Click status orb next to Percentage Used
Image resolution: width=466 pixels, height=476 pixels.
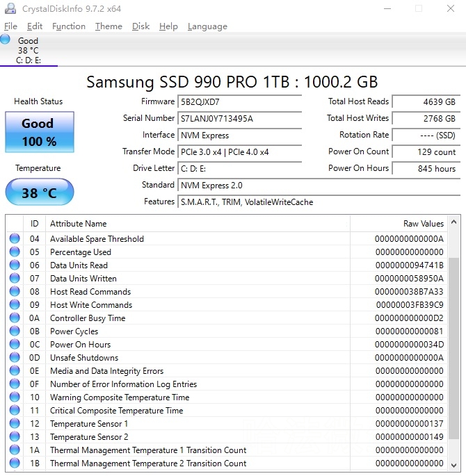[x=15, y=252]
